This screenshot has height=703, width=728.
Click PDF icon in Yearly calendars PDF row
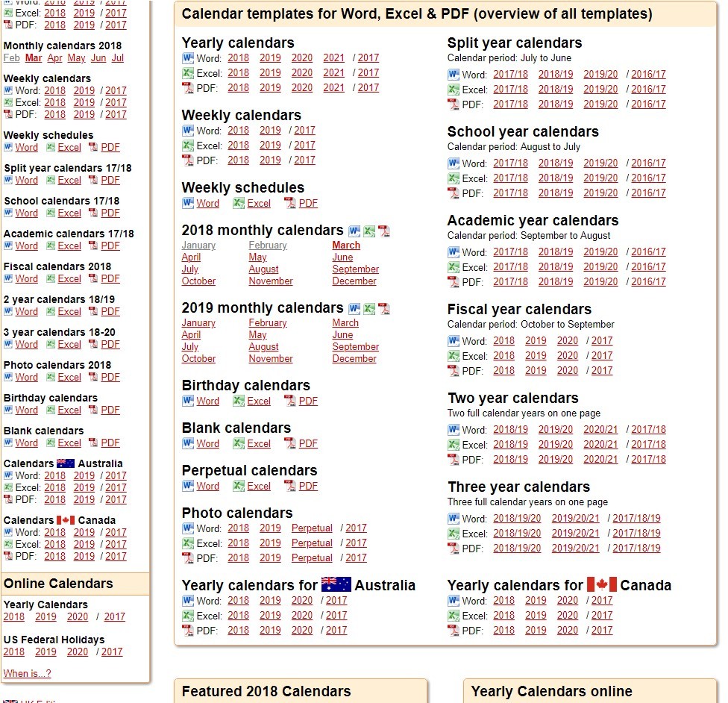click(x=187, y=88)
